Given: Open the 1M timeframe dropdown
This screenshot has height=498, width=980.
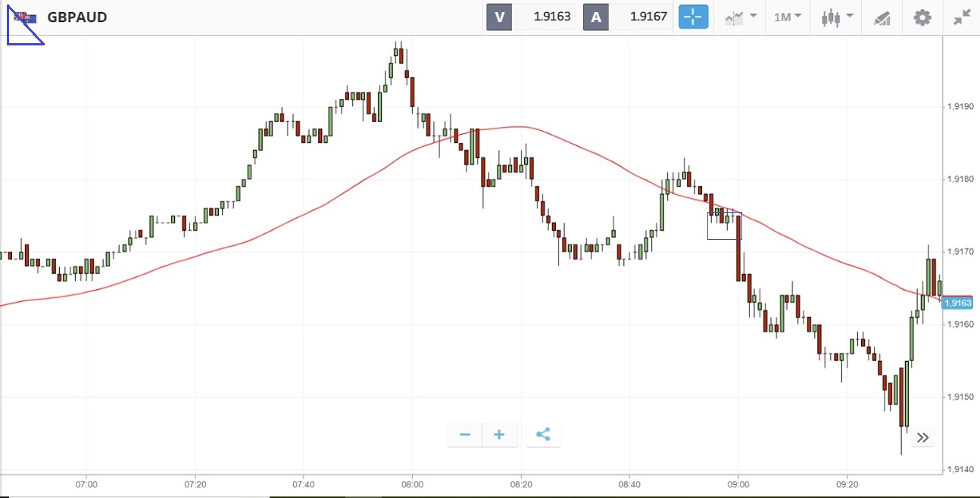Looking at the screenshot, I should point(788,17).
